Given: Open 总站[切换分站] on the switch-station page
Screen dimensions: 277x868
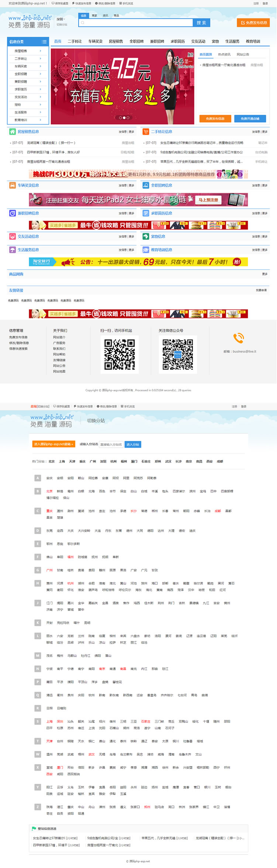Looking at the screenshot, I should 40,406.
